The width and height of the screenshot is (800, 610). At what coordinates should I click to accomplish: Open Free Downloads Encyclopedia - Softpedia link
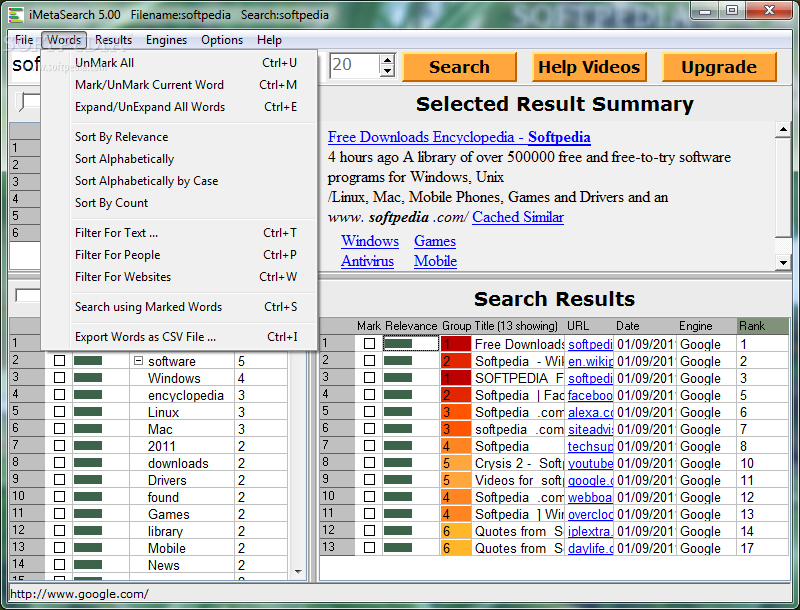[459, 137]
